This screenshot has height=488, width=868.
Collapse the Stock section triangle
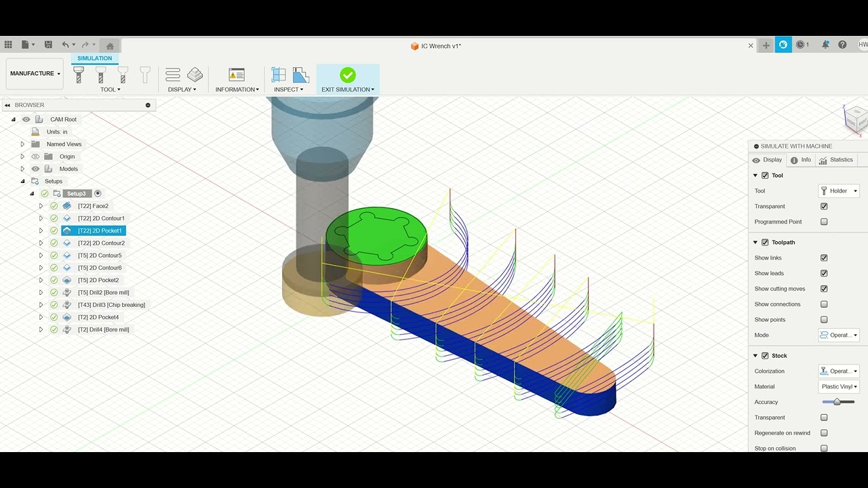click(x=755, y=356)
